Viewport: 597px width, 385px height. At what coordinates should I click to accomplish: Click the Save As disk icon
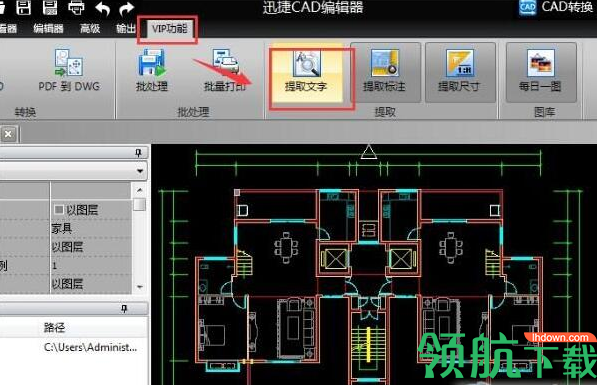click(50, 7)
